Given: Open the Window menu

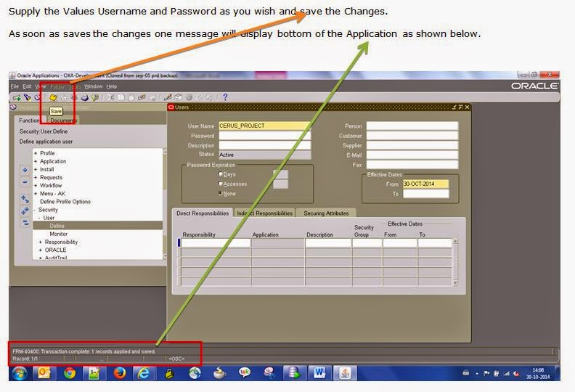Looking at the screenshot, I should (93, 86).
